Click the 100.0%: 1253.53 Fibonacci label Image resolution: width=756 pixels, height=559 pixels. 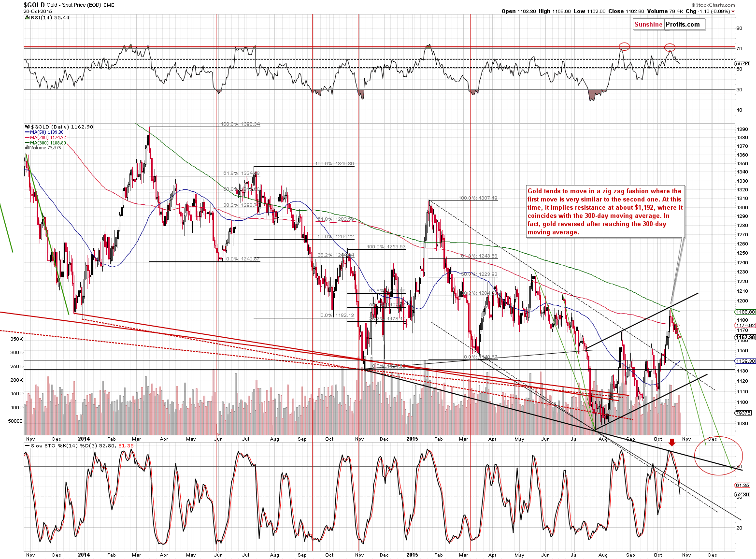386,247
